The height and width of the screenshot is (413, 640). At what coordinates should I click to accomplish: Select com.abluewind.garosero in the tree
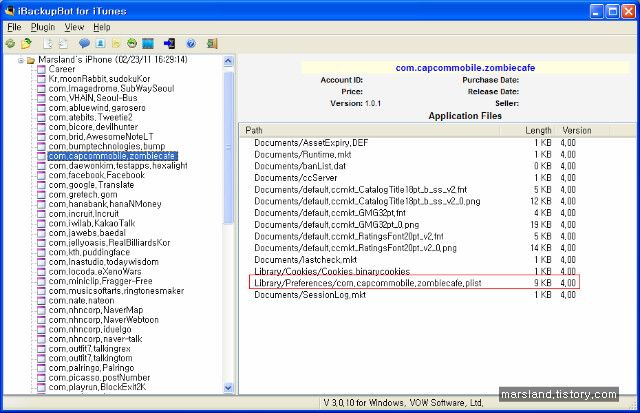click(97, 108)
